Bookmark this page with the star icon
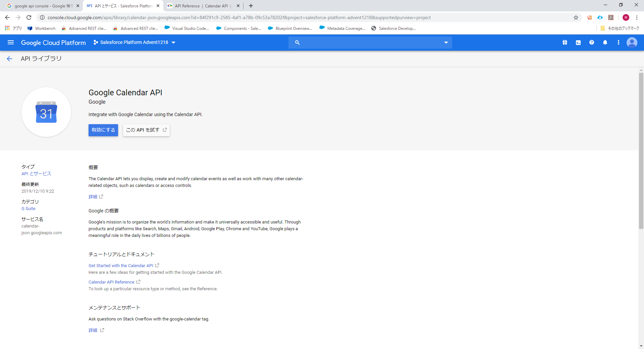 [x=576, y=17]
